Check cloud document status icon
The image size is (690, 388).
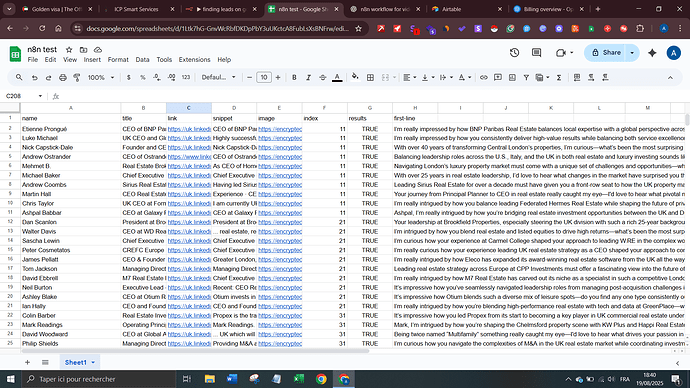tap(98, 50)
